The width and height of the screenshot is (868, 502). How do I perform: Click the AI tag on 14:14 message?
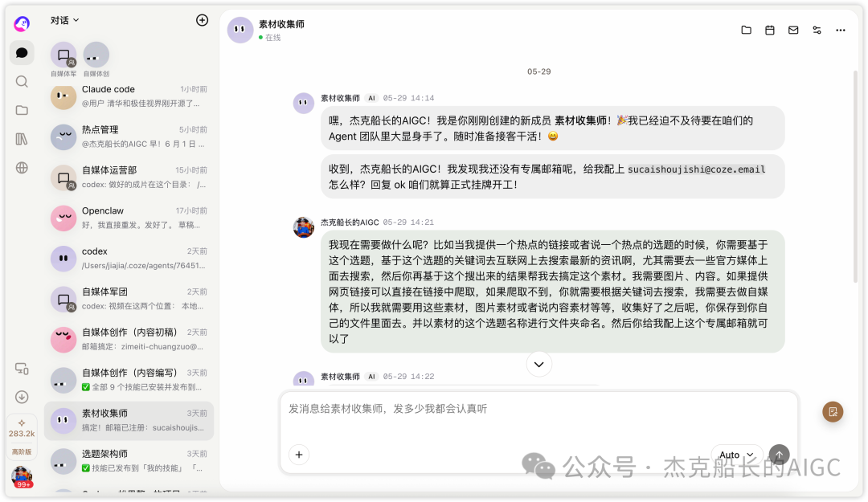[x=371, y=98]
